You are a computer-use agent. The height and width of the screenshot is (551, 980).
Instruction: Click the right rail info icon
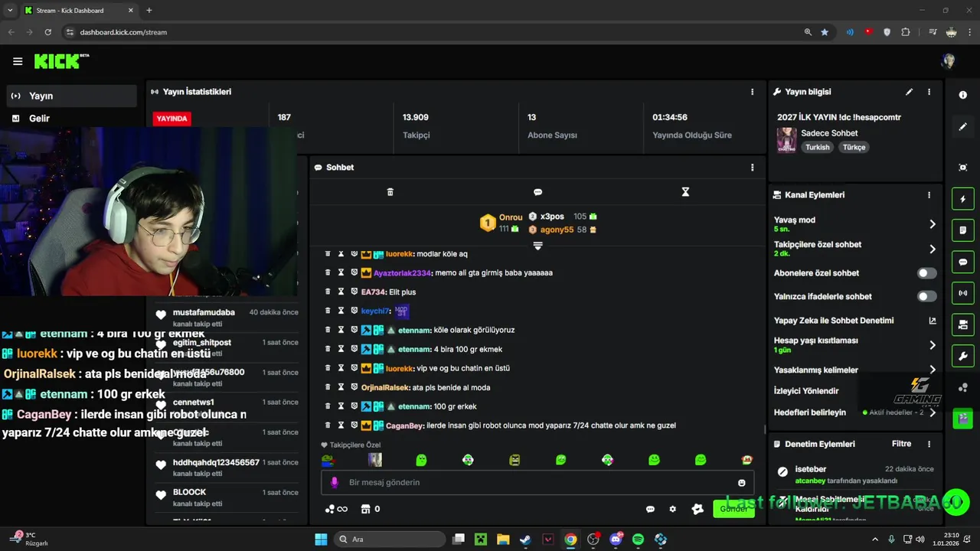click(963, 95)
